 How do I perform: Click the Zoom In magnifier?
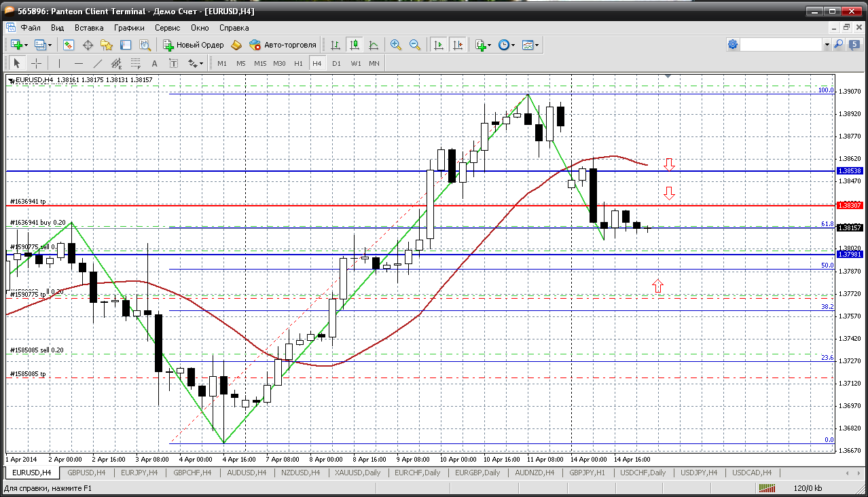[395, 45]
